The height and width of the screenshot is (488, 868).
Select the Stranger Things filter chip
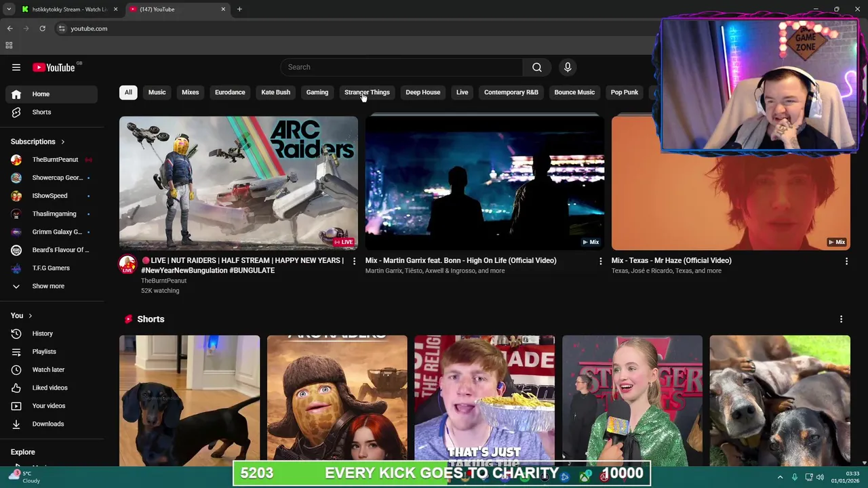tap(367, 92)
